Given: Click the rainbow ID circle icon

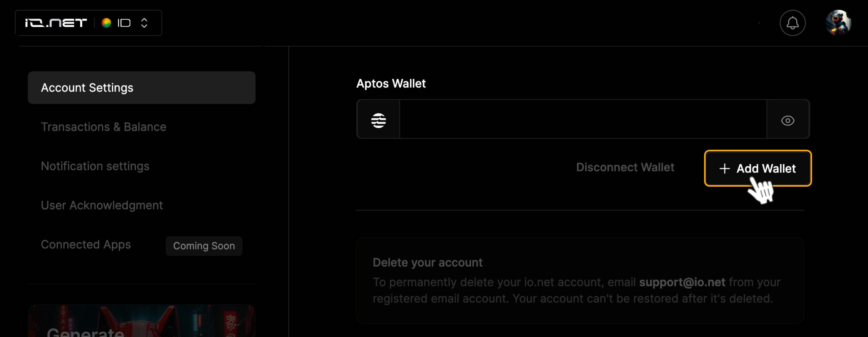Looking at the screenshot, I should point(106,23).
